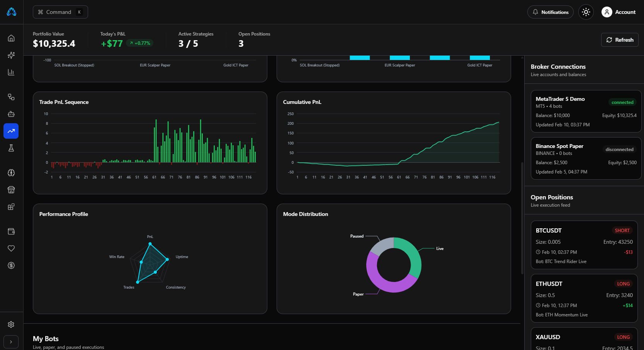Screen dimensions: 644x350
Task: Click the Performance Profile chart title
Action: pyautogui.click(x=64, y=214)
